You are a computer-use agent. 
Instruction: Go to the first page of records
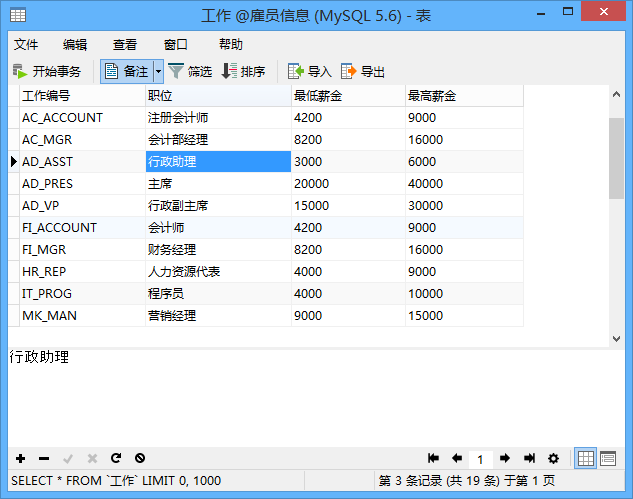click(433, 458)
